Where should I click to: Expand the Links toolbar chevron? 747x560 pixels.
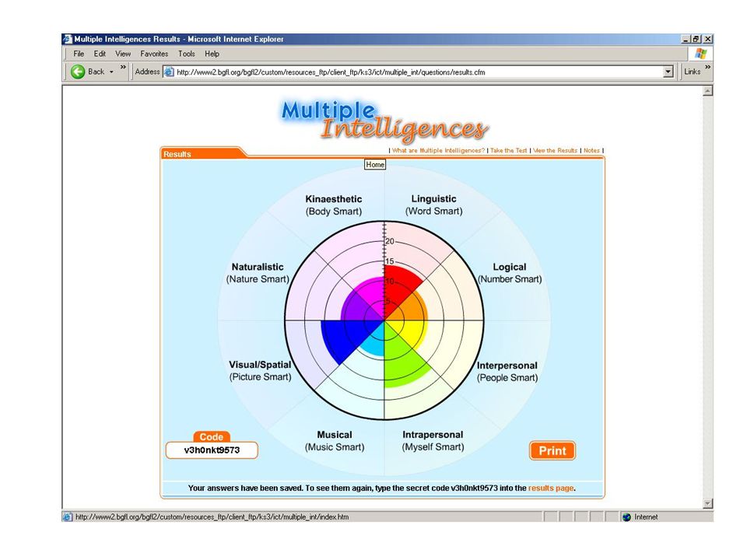coord(707,67)
